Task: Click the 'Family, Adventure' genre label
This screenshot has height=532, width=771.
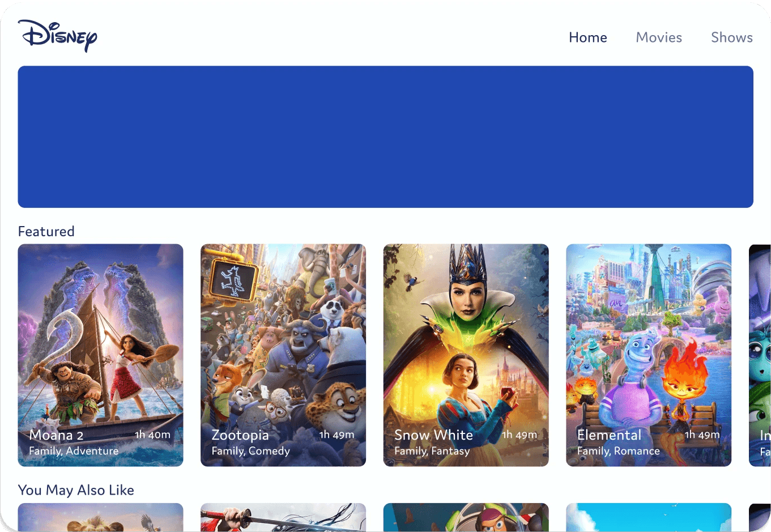Action: point(74,451)
